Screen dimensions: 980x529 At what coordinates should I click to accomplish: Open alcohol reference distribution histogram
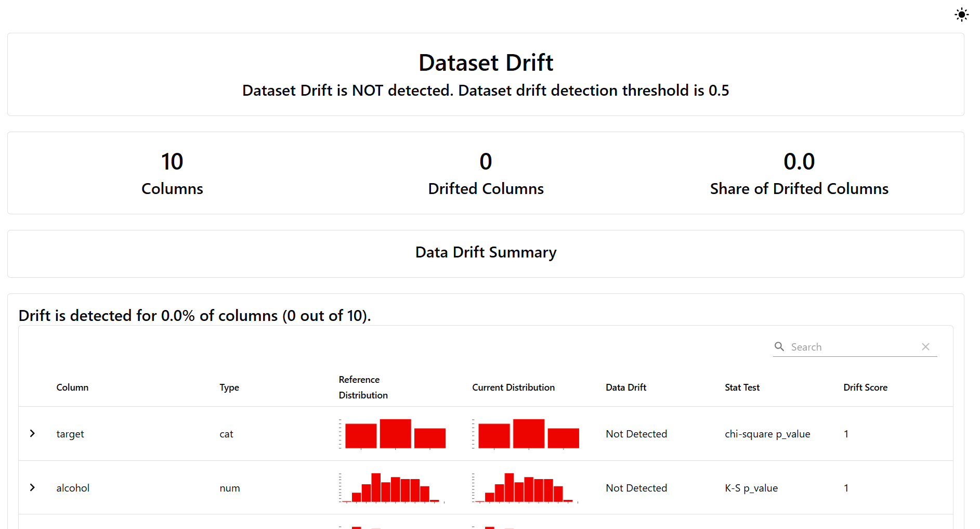(x=393, y=488)
